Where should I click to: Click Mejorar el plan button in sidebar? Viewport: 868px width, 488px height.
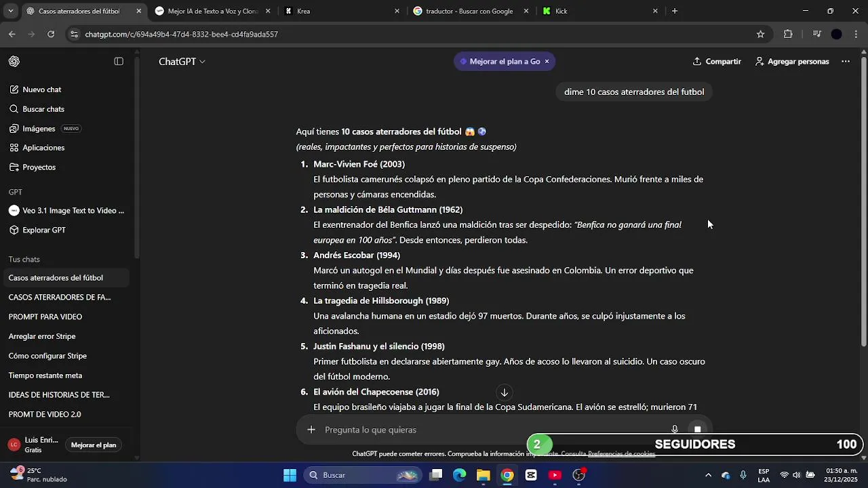(94, 445)
